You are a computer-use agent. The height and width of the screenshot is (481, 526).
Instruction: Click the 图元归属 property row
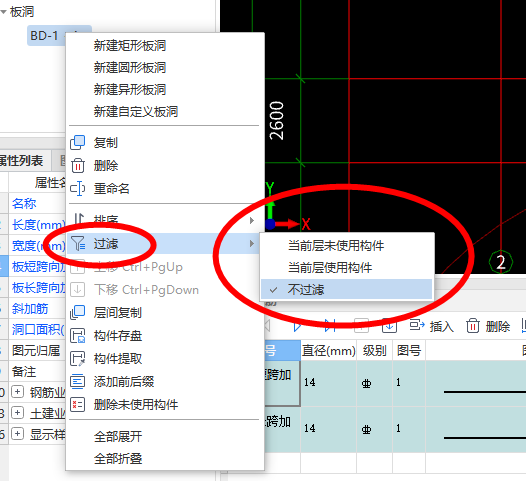coord(33,351)
